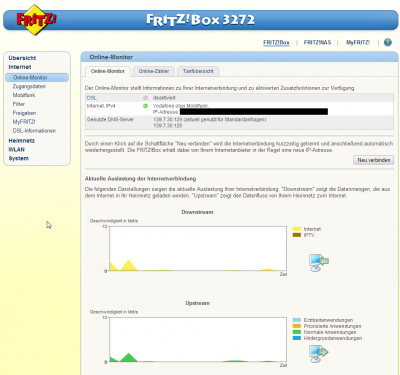The image size is (400, 375).
Task: Open DSL-Informationen in the sidebar
Action: coord(34,131)
